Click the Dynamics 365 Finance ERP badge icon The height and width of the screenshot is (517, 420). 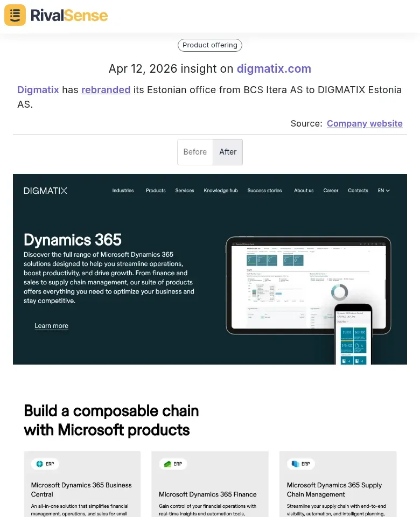(x=166, y=464)
